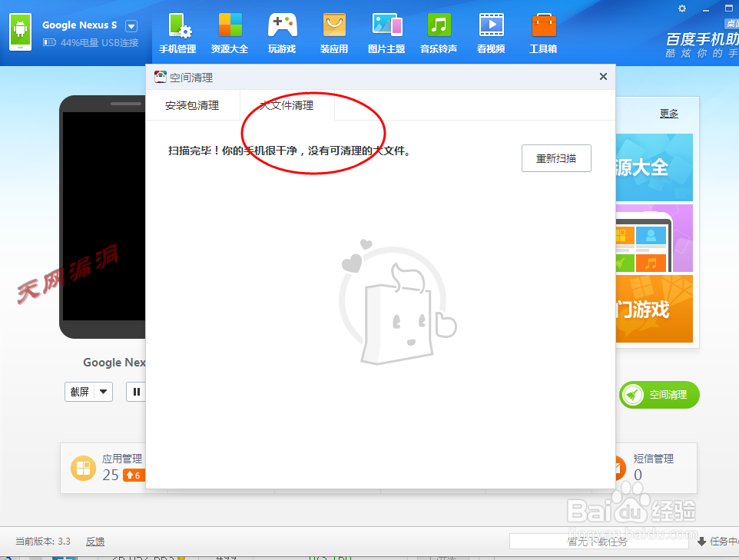
Task: Switch to the 安装包清理 tab
Action: pyautogui.click(x=193, y=106)
